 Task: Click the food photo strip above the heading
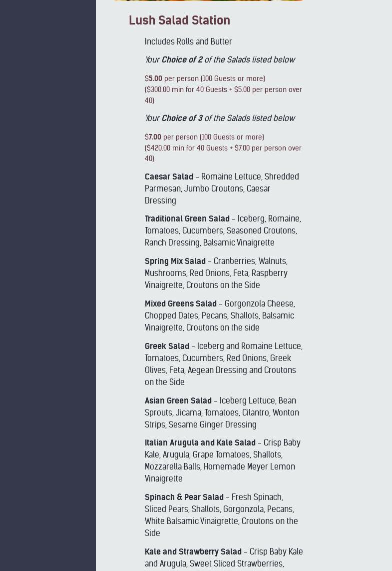coord(208,0)
